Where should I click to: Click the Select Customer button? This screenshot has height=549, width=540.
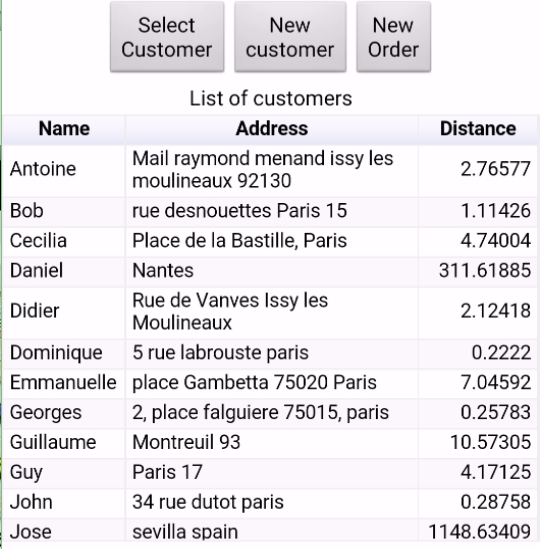[167, 37]
